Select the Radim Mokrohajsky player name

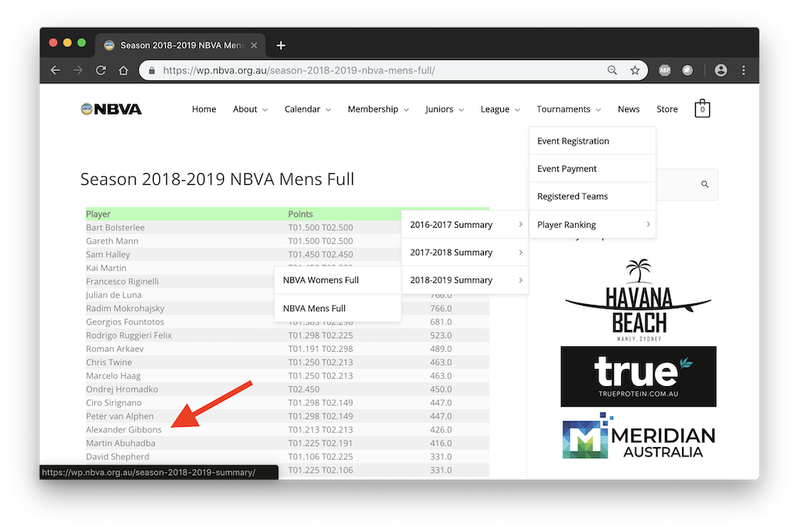pyautogui.click(x=126, y=308)
